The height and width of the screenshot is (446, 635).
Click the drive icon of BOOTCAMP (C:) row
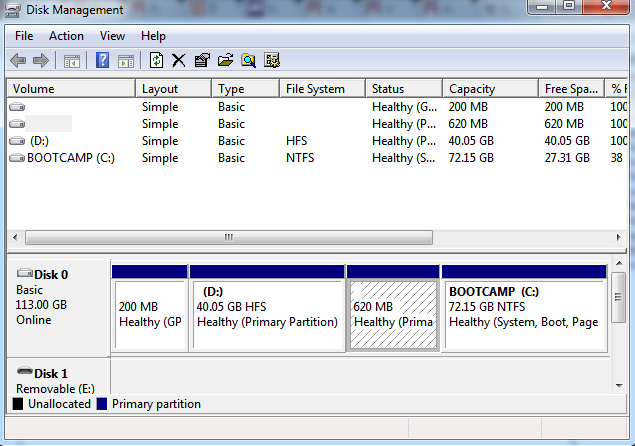point(17,158)
